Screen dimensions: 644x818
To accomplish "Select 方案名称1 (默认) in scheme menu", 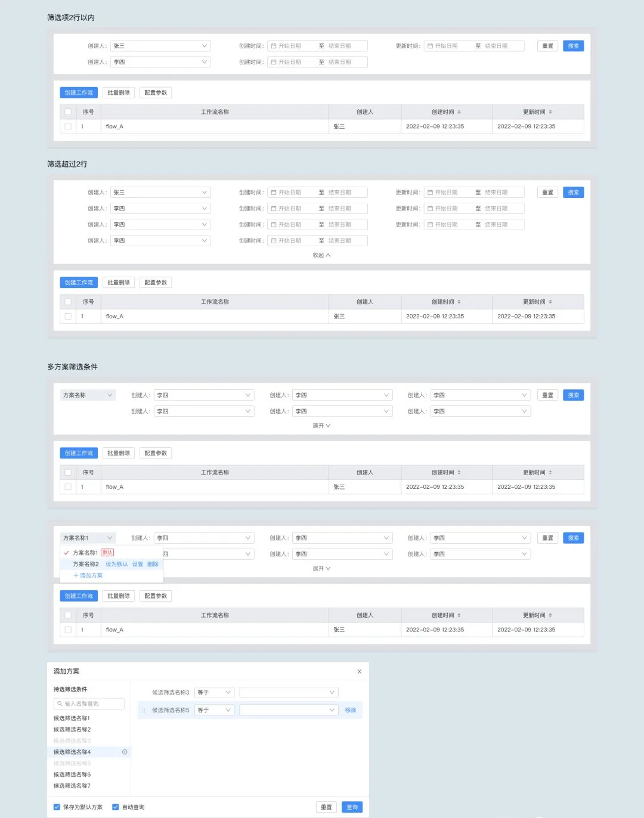I will click(x=112, y=553).
